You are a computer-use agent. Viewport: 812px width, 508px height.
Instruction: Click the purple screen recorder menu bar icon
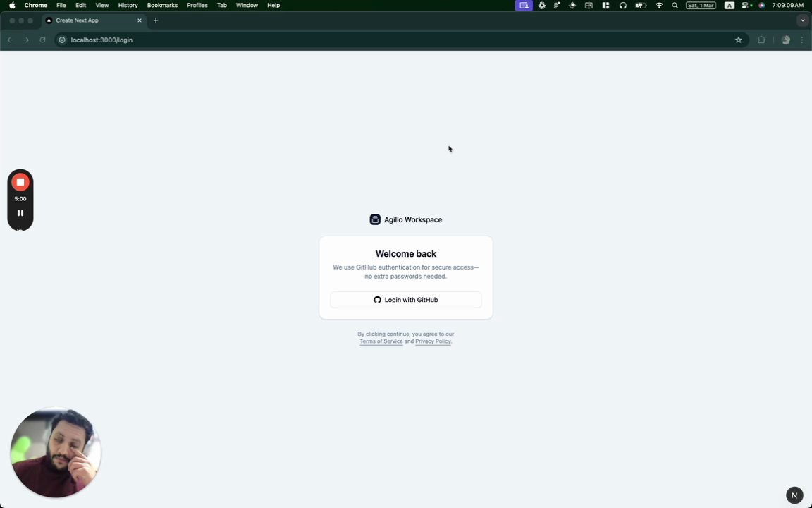[524, 5]
